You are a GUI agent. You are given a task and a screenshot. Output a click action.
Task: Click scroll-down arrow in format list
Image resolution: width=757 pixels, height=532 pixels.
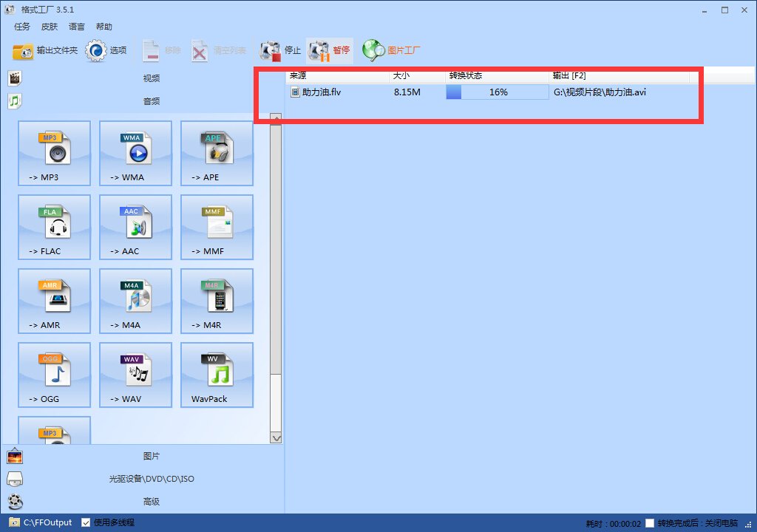point(276,437)
